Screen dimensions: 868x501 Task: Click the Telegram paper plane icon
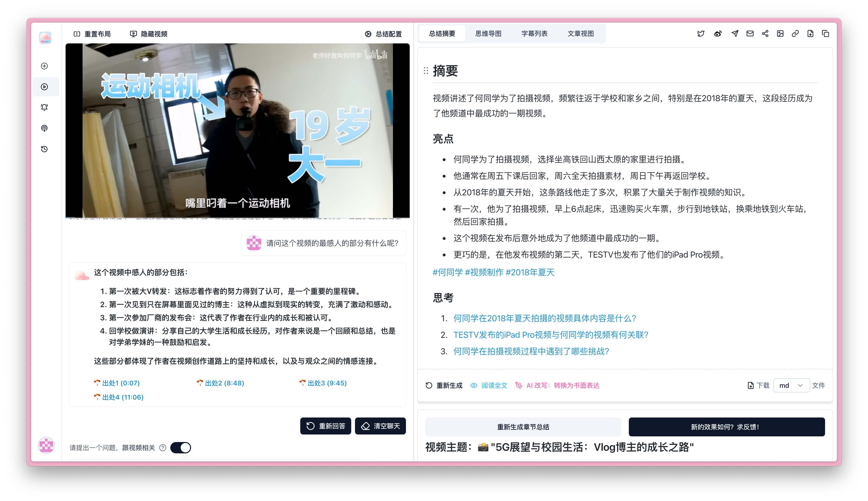tap(734, 34)
